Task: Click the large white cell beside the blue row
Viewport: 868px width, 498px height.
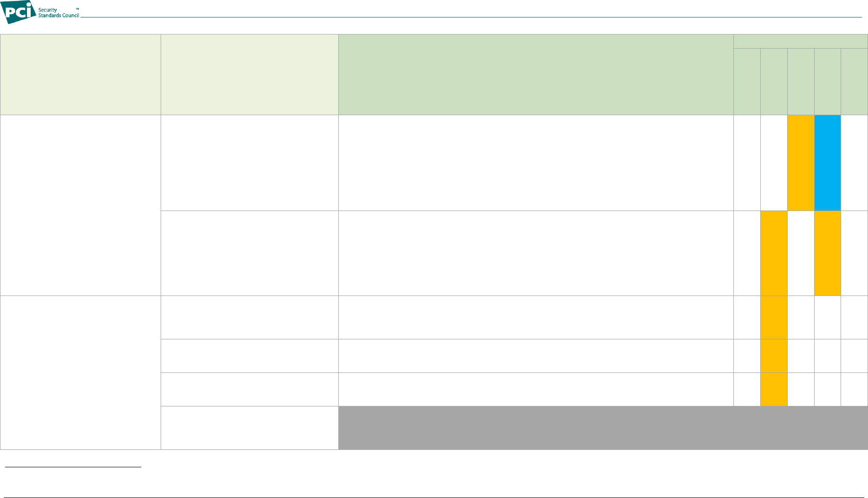Action: [536, 163]
